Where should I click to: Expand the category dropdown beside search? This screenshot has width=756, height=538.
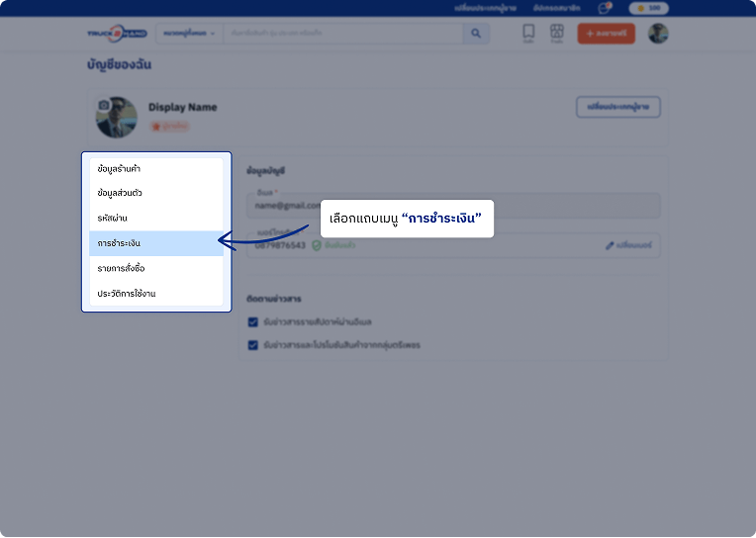coord(189,34)
